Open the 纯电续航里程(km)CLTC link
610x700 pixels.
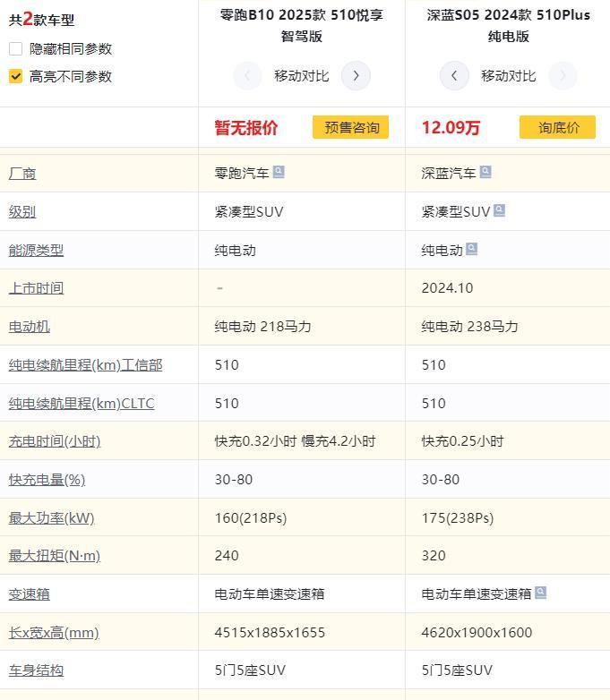point(82,404)
